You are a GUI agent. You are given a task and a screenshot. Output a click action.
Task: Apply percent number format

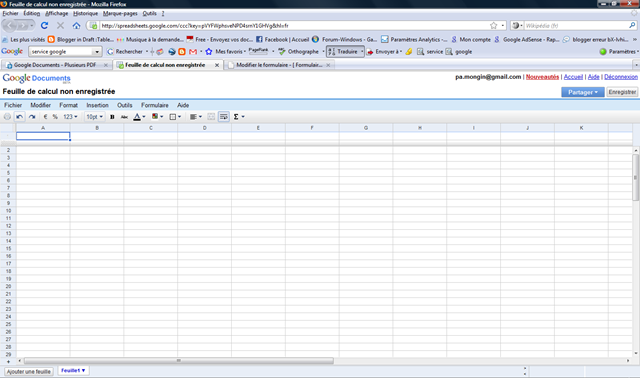[x=55, y=117]
